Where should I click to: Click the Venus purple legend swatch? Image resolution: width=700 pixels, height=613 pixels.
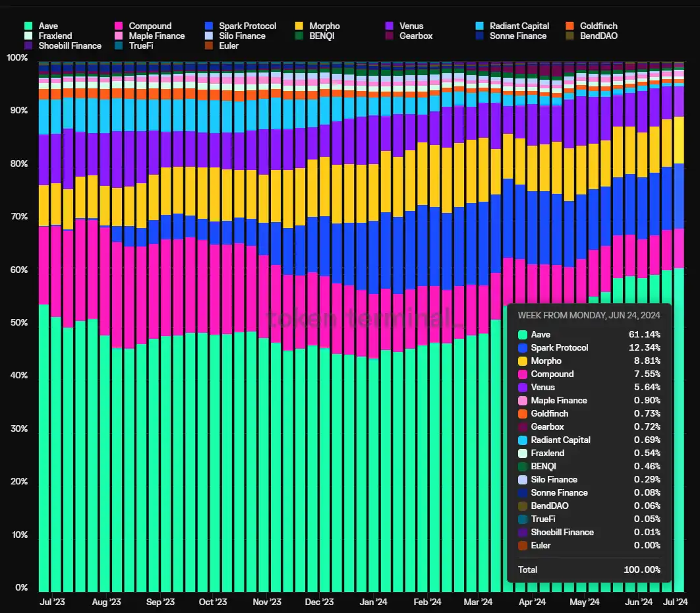(x=390, y=26)
